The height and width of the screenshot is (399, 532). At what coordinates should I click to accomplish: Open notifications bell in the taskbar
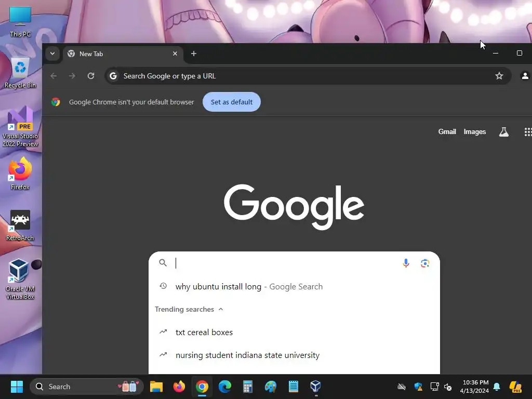497,387
